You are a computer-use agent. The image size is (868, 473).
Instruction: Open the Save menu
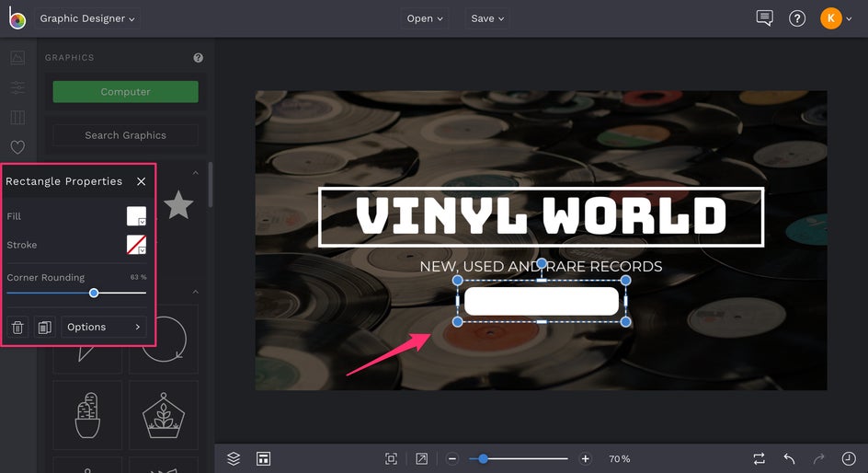(487, 18)
